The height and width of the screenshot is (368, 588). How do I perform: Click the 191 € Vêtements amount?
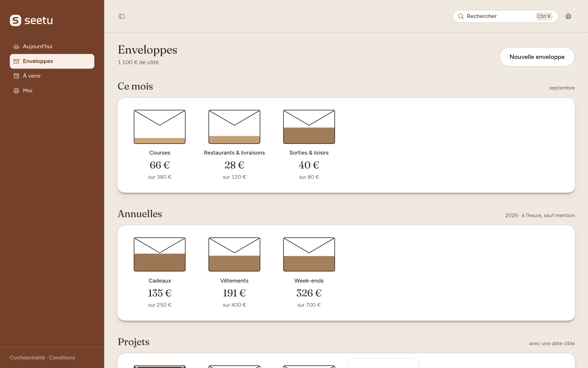pyautogui.click(x=234, y=293)
